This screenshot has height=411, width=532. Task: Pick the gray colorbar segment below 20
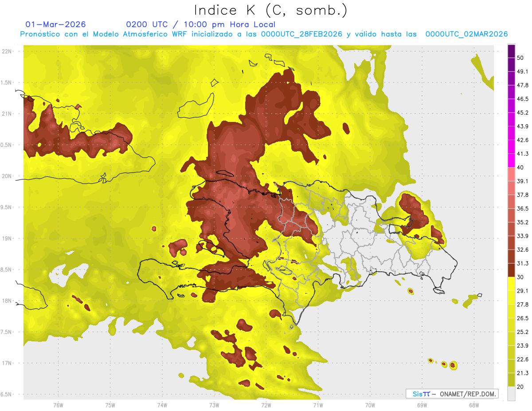point(511,394)
